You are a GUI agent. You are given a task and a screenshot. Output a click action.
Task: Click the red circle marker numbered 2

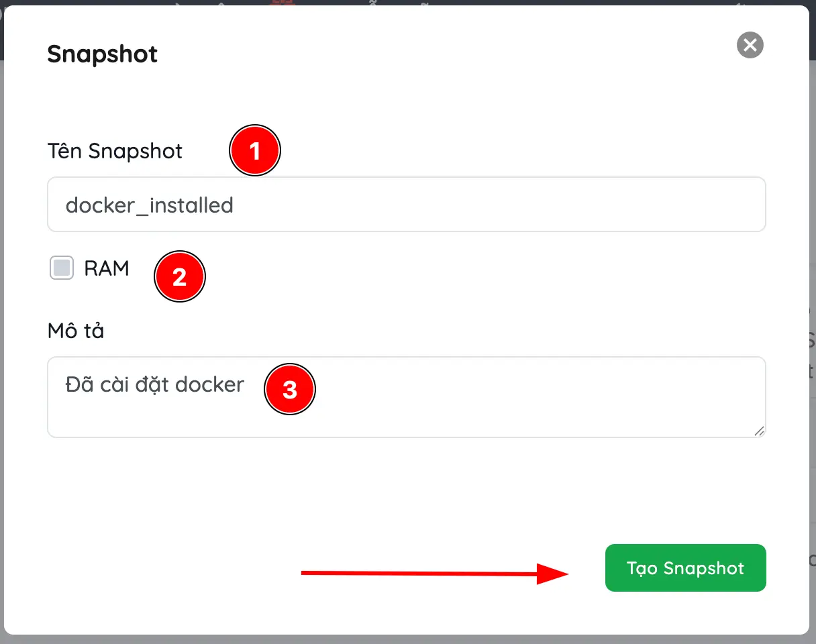179,276
